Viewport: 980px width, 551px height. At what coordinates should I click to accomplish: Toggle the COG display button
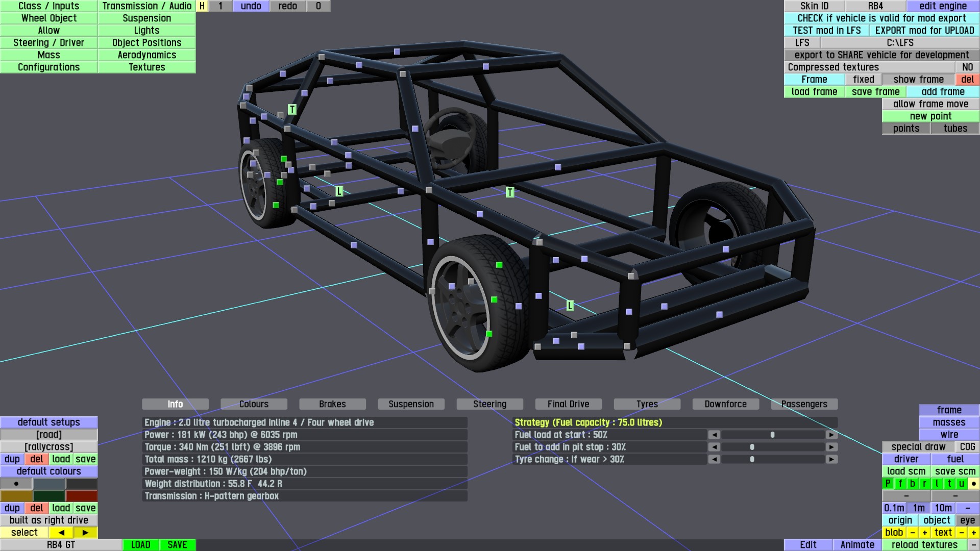[x=967, y=447]
